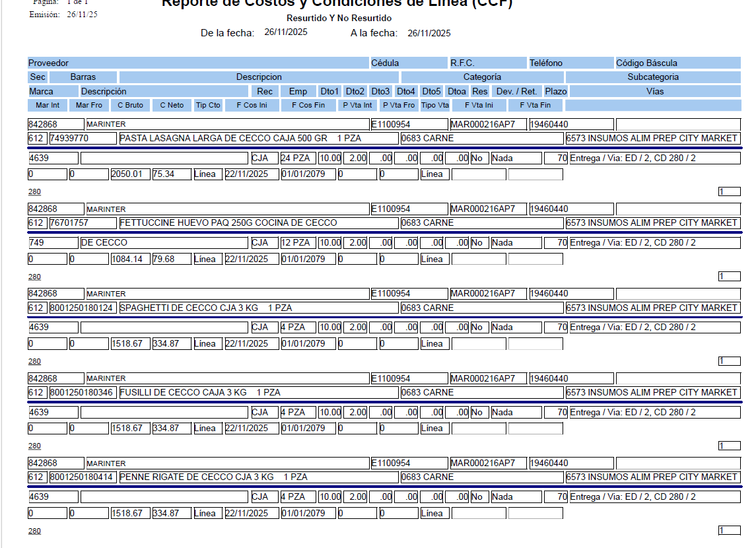Screen dimensions: 756x548
Task: Select the "SPAGHETTI DE CECCO CJA 3 KG" field
Action: coord(258,308)
